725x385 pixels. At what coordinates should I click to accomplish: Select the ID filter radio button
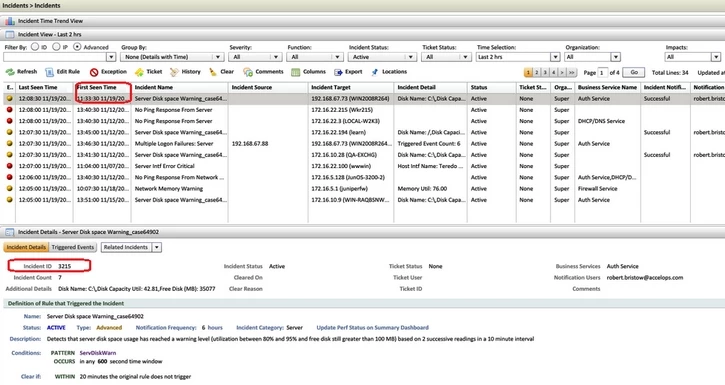(x=35, y=47)
